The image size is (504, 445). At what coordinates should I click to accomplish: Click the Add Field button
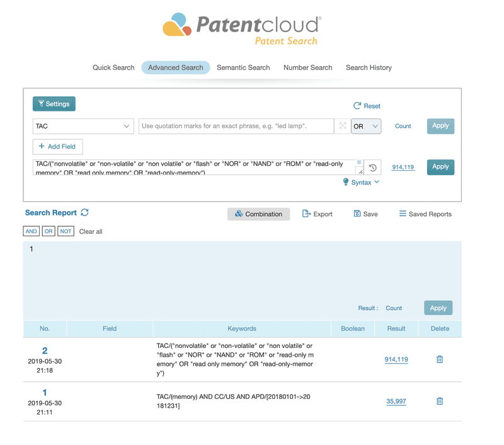click(58, 147)
